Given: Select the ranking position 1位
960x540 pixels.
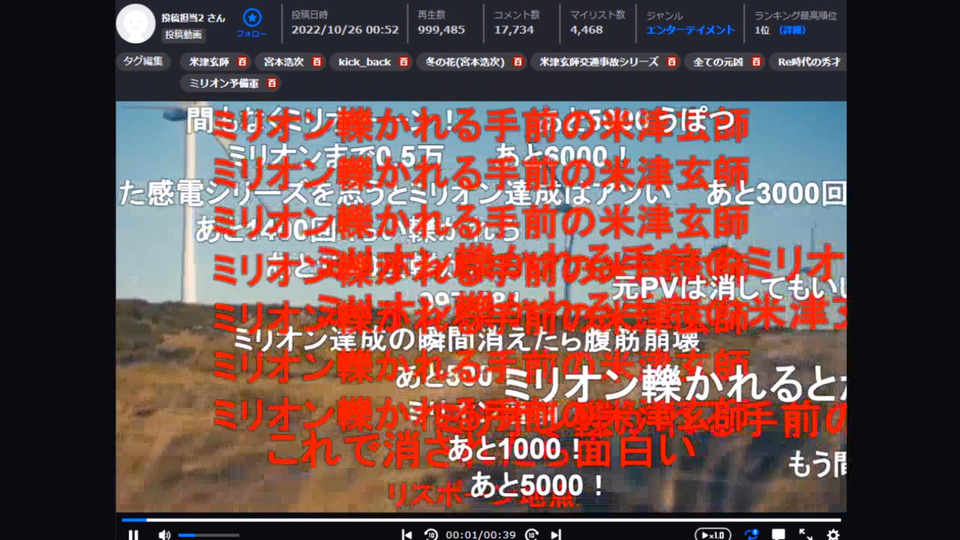Looking at the screenshot, I should (762, 30).
